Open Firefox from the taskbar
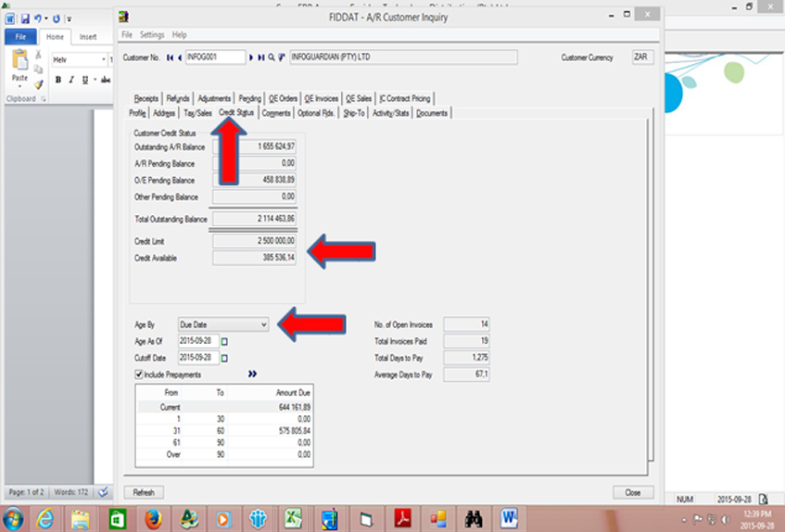 (x=154, y=517)
